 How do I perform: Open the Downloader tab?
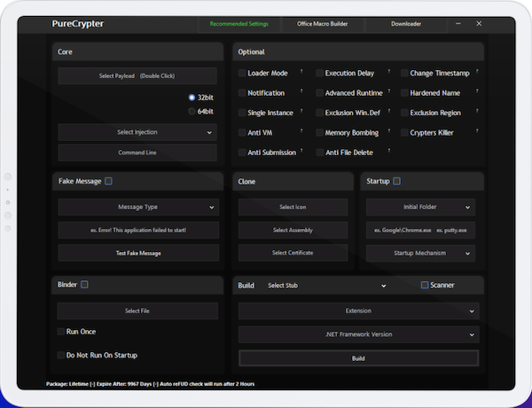coord(406,24)
